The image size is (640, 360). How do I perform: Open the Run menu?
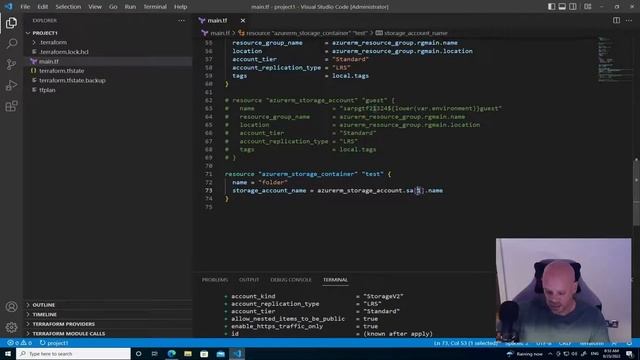(x=130, y=7)
